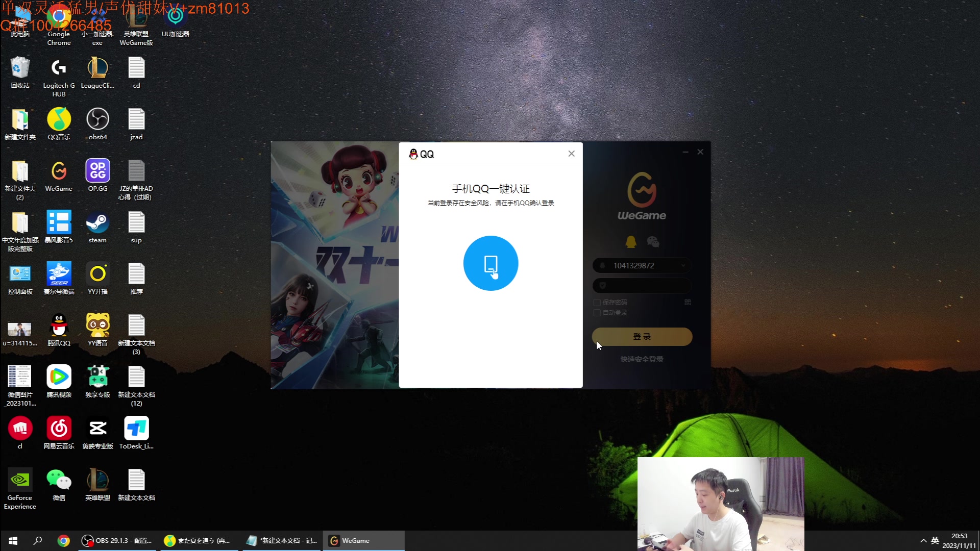
Task: Open the taskbar search
Action: click(x=38, y=541)
